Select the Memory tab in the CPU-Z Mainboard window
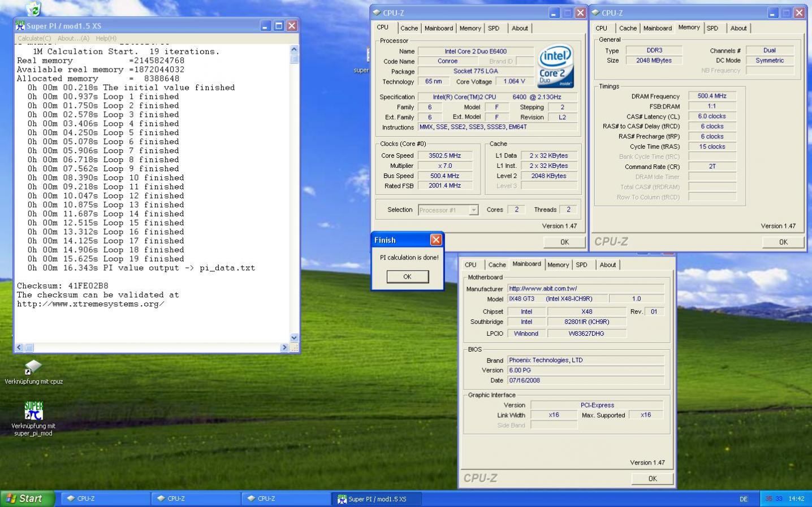812x507 pixels. click(x=558, y=265)
